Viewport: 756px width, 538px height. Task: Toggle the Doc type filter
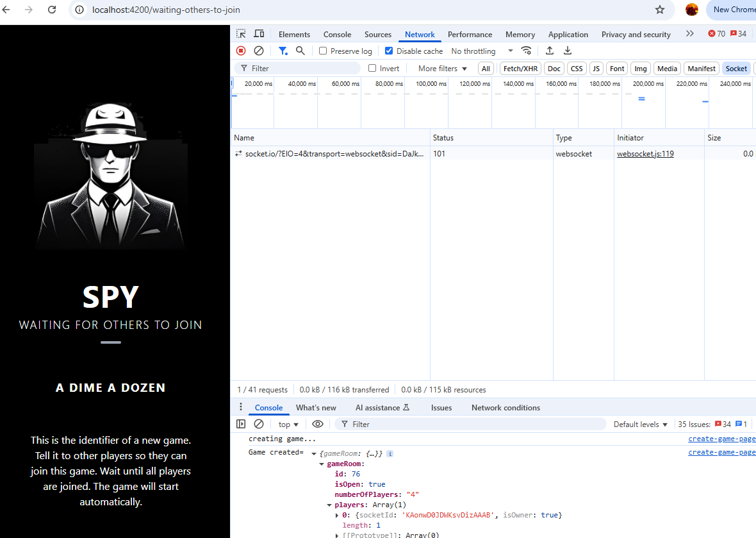[554, 69]
